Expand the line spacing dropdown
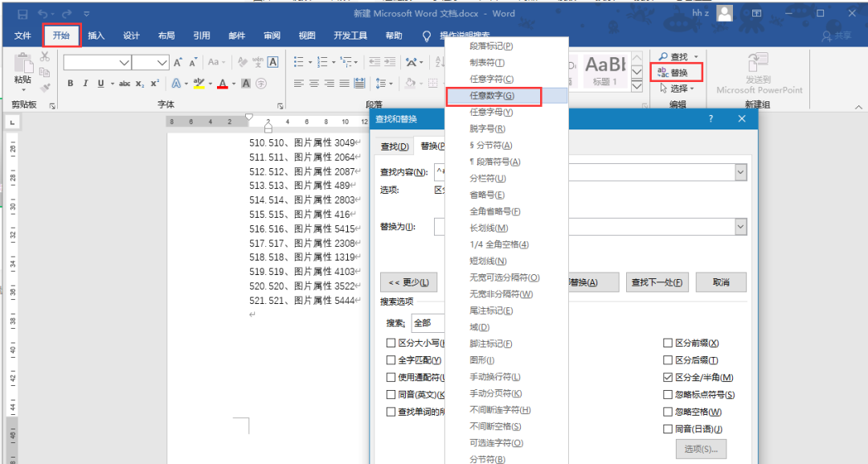This screenshot has height=464, width=868. coord(391,84)
